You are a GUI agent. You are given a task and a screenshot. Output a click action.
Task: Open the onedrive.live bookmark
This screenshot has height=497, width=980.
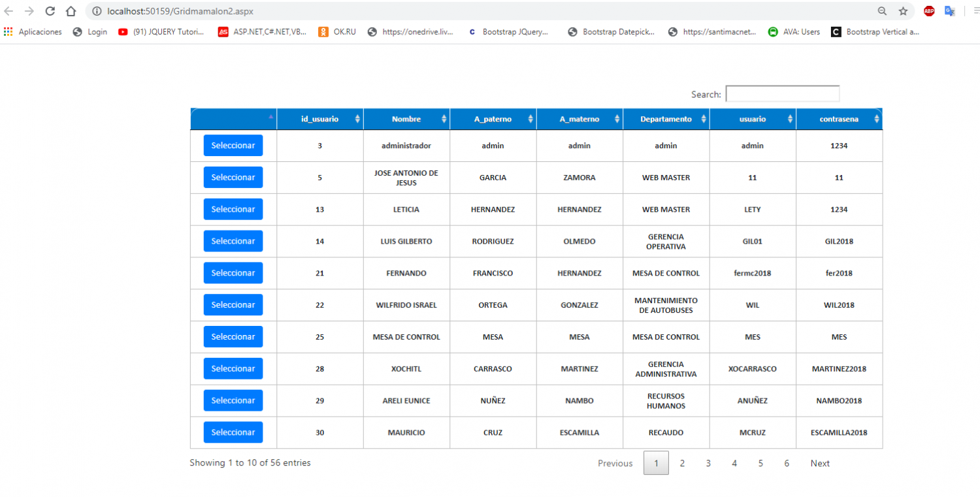410,31
